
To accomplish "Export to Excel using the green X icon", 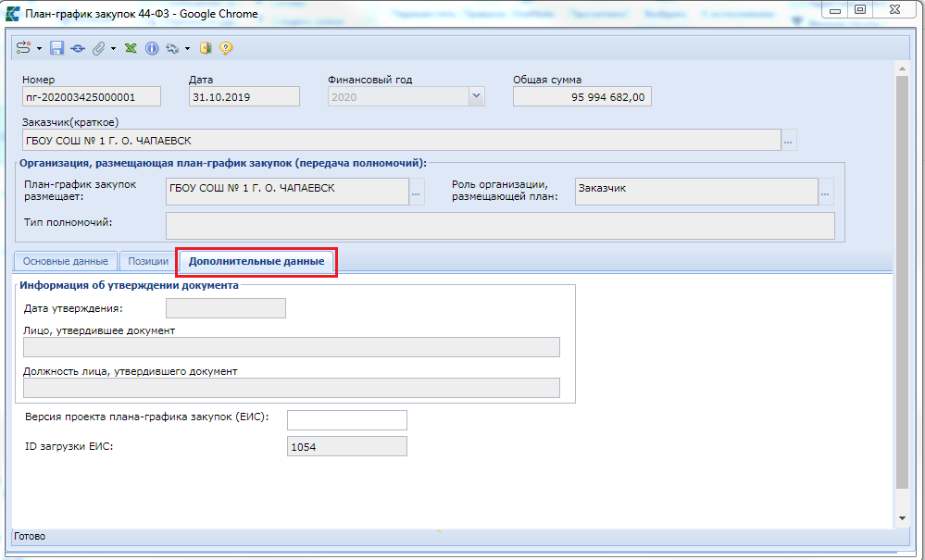I will [131, 48].
